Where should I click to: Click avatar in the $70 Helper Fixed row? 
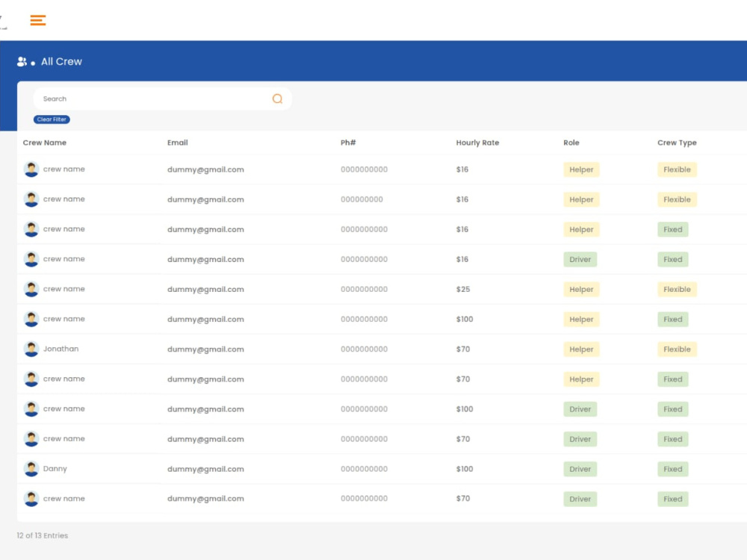(31, 379)
